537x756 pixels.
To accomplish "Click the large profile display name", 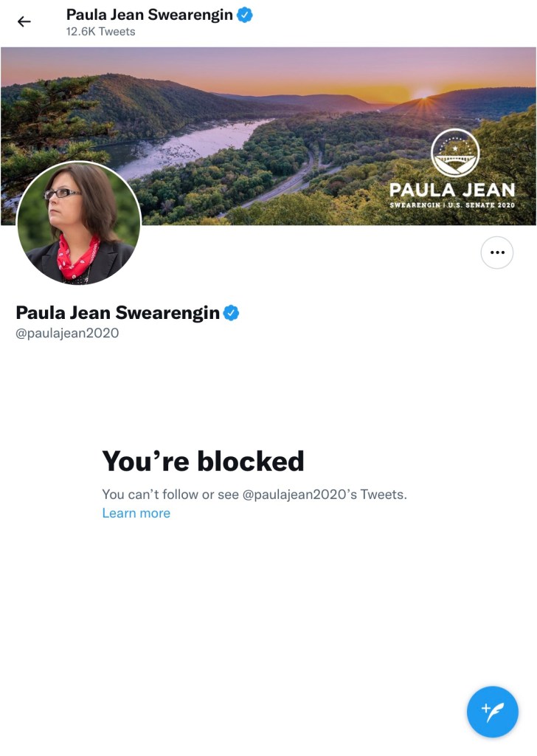I will point(118,313).
